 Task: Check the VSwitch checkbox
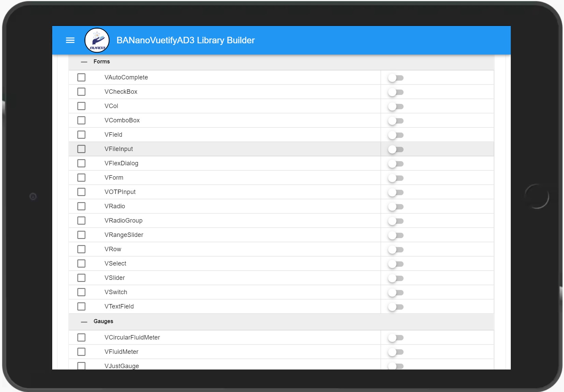point(82,292)
